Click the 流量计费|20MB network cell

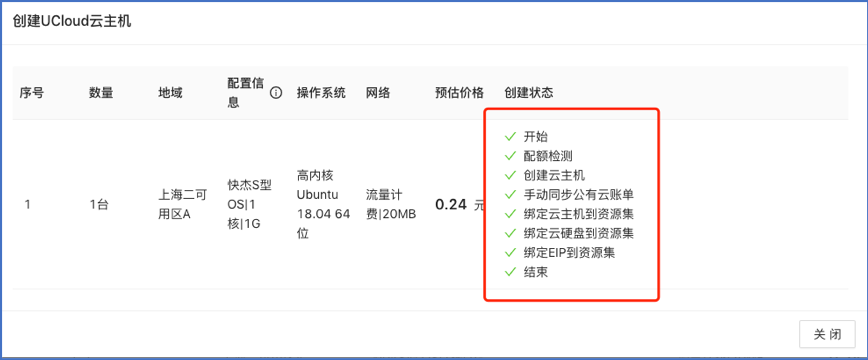[391, 204]
